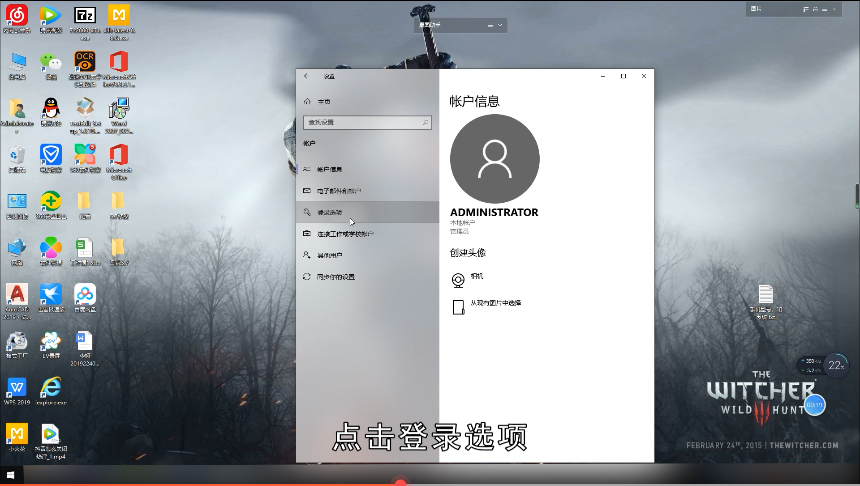Go back using Settings back arrow
Viewport: 860px width, 486px height.
(306, 76)
